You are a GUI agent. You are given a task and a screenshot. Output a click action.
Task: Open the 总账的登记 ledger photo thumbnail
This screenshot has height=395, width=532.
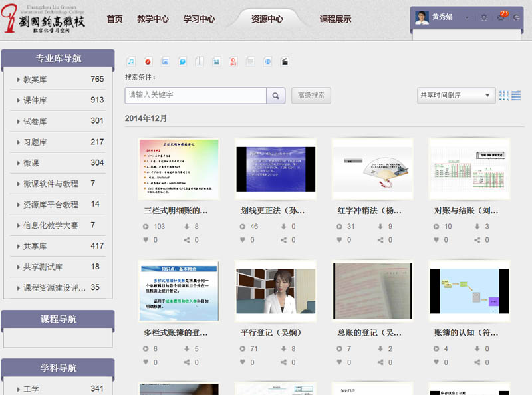pyautogui.click(x=372, y=291)
